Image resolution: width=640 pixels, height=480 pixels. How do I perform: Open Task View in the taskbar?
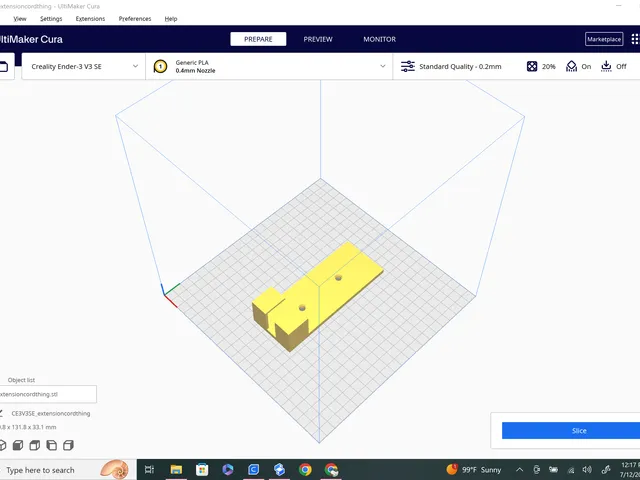coord(149,470)
